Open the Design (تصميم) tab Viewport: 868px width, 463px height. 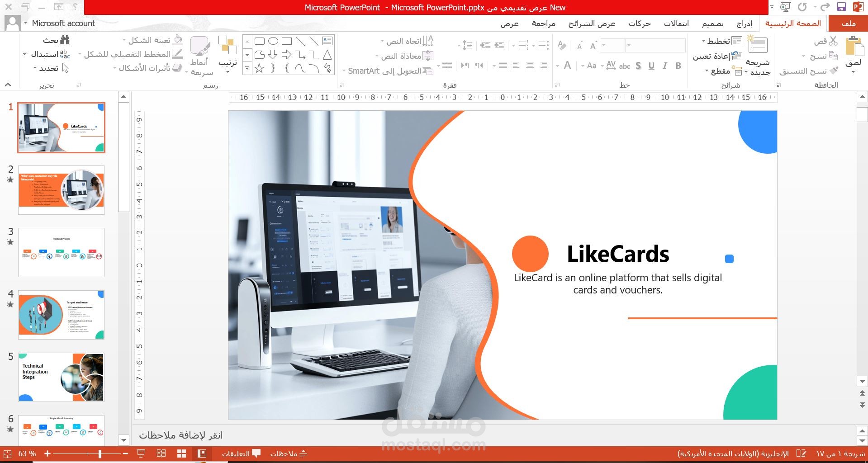coord(712,24)
